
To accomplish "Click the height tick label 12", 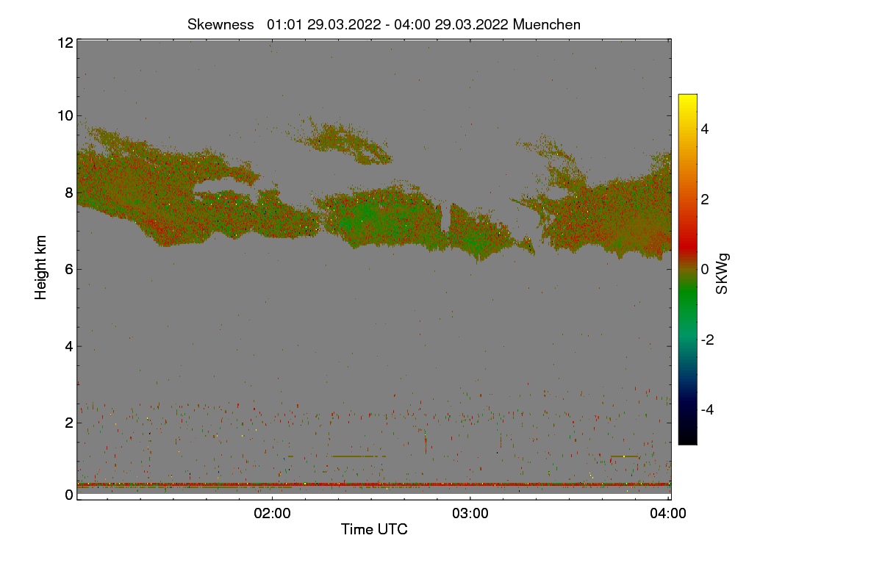I will point(65,43).
